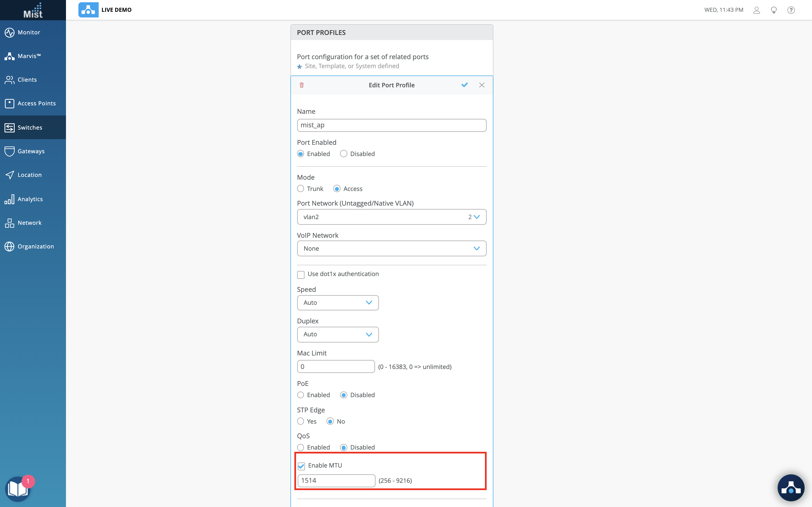Viewport: 812px width, 507px height.
Task: Click the Live Demo organization icon
Action: [88, 10]
